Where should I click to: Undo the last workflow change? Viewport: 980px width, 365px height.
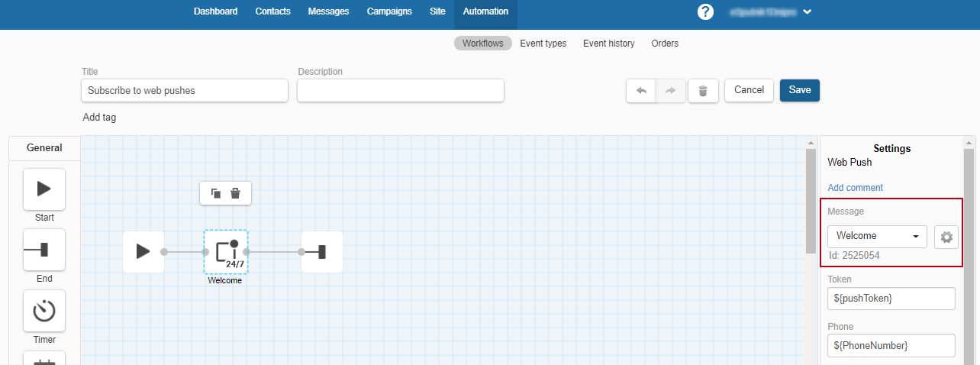tap(641, 90)
